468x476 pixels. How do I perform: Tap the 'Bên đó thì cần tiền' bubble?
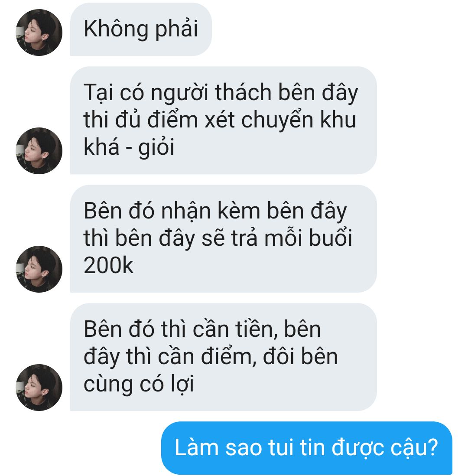[x=223, y=357]
